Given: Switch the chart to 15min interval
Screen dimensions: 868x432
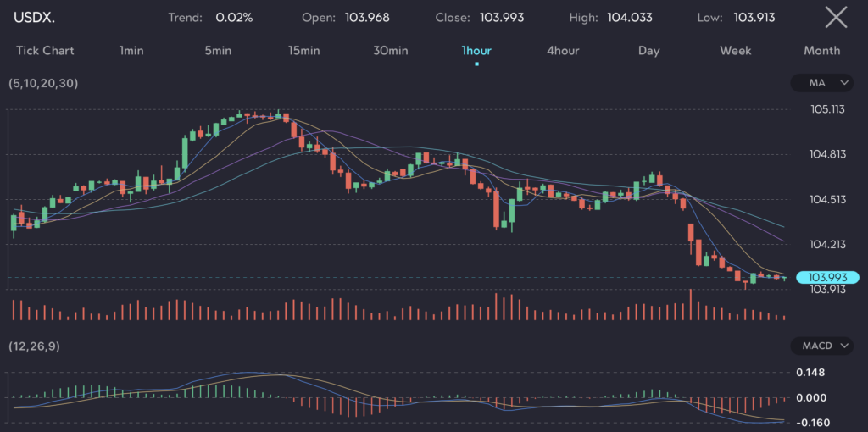Looking at the screenshot, I should [x=303, y=51].
